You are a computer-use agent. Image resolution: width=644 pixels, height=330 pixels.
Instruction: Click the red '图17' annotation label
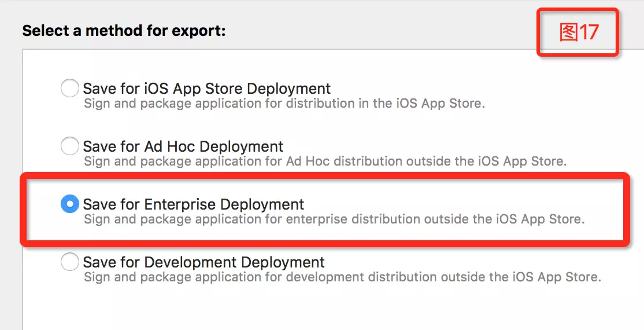[578, 32]
